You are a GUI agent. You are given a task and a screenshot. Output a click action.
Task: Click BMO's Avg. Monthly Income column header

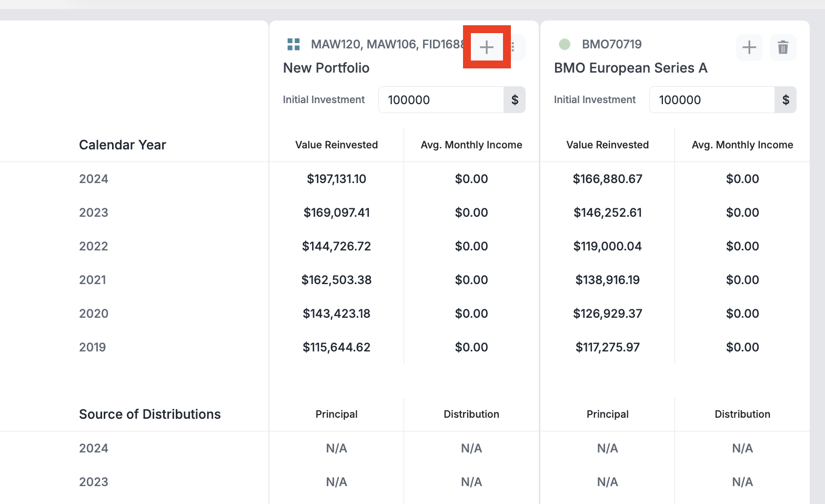click(x=742, y=145)
